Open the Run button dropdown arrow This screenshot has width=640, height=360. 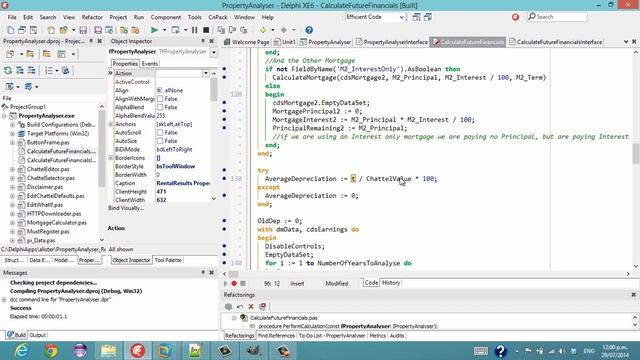[164, 30]
